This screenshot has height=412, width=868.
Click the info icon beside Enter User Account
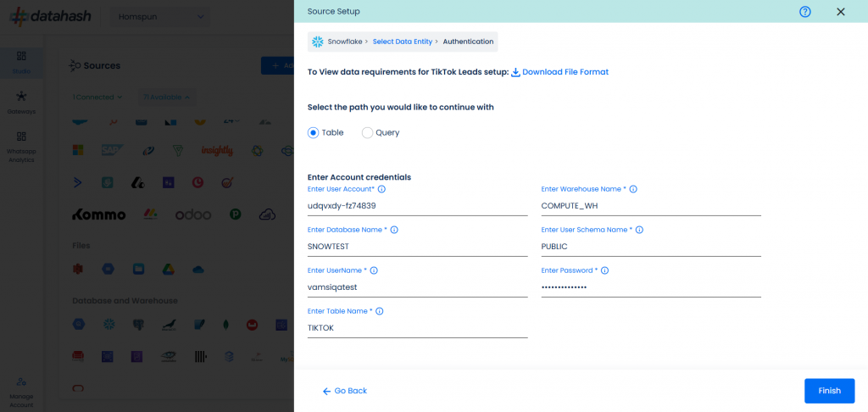coord(381,189)
